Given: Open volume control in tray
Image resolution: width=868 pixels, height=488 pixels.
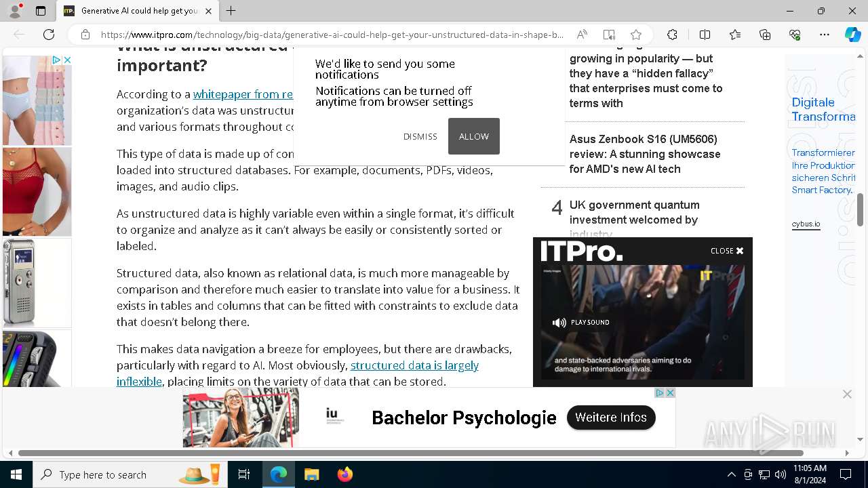Looking at the screenshot, I should [x=781, y=474].
